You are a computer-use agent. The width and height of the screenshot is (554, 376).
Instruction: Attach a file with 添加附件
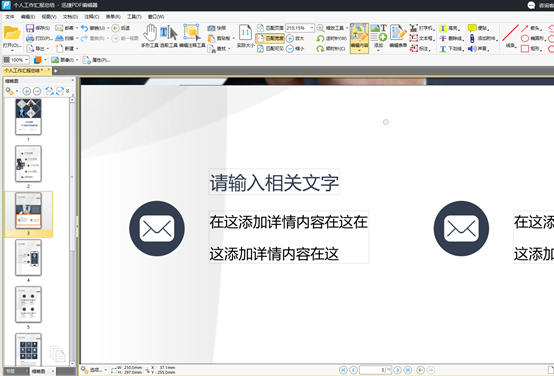pyautogui.click(x=483, y=38)
